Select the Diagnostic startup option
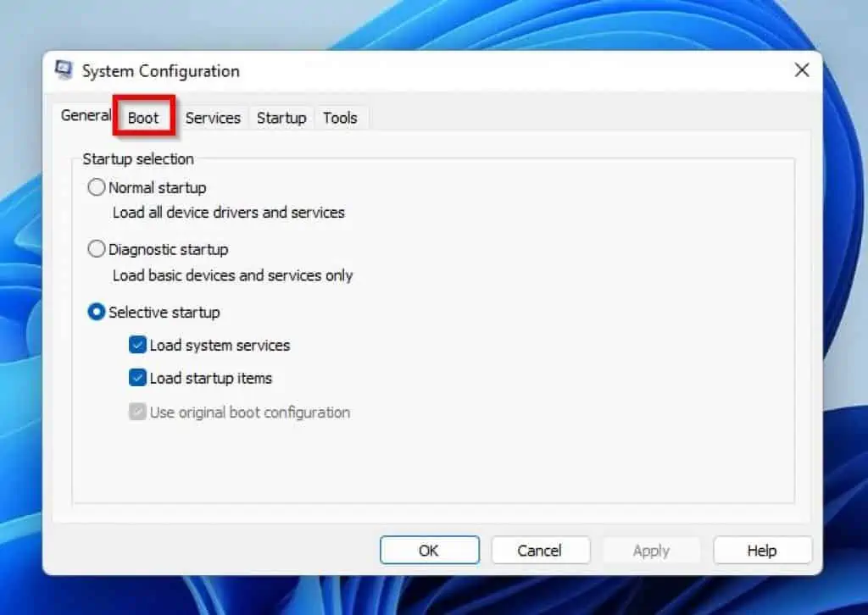 coord(97,249)
